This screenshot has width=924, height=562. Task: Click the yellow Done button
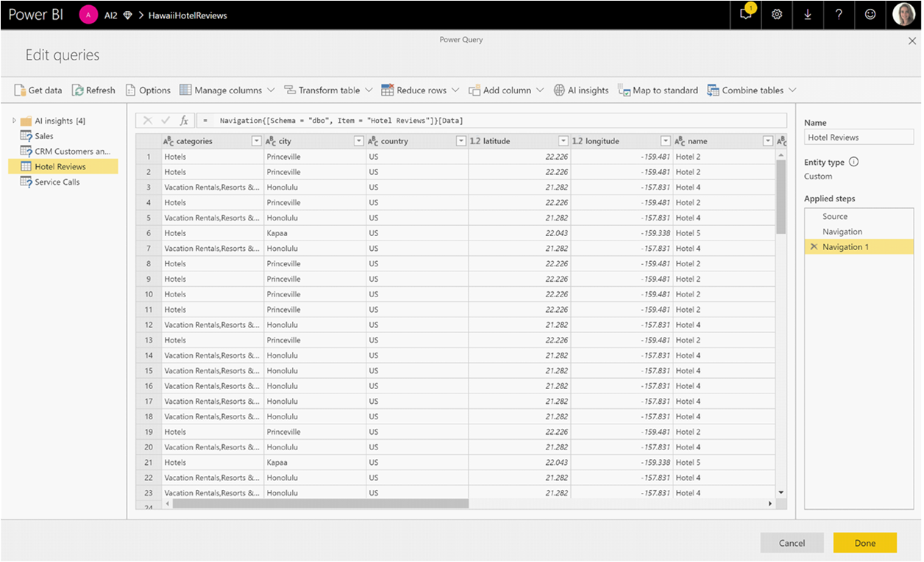click(865, 543)
